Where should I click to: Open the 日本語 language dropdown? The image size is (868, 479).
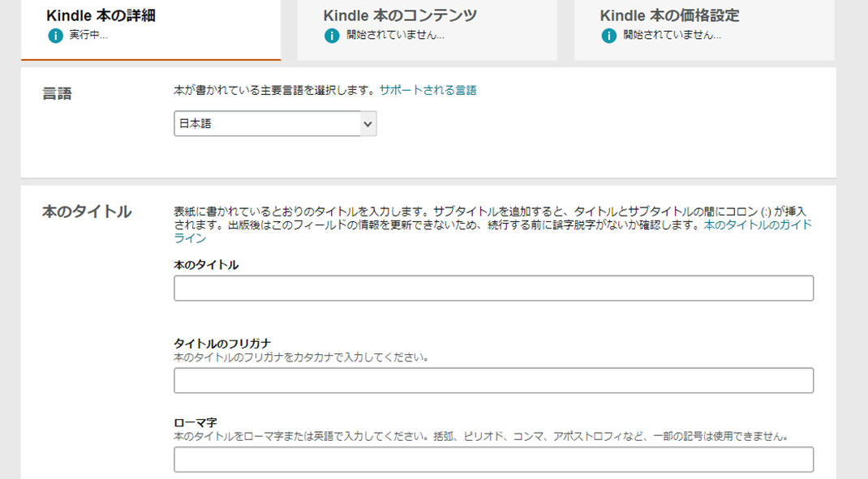(x=275, y=123)
